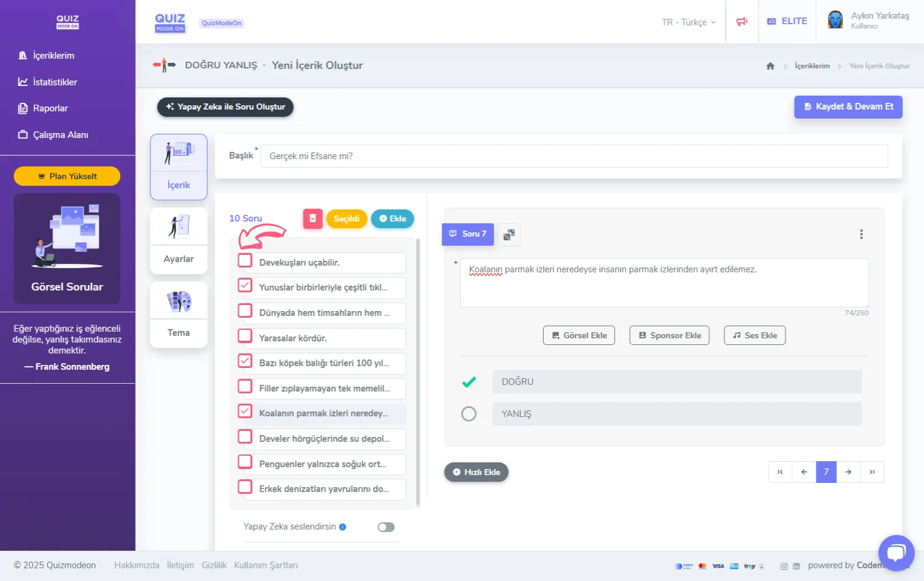Open the chat support bubble

coord(896,553)
